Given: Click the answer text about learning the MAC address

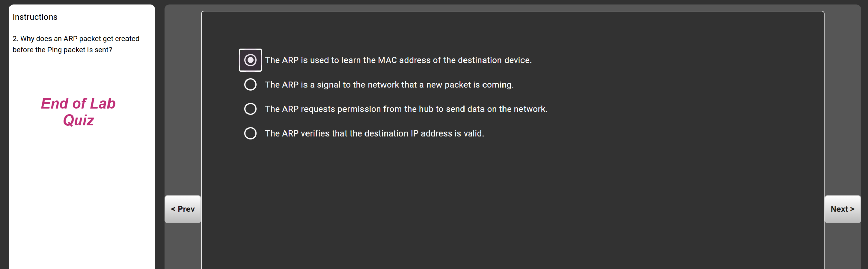Looking at the screenshot, I should pyautogui.click(x=398, y=60).
